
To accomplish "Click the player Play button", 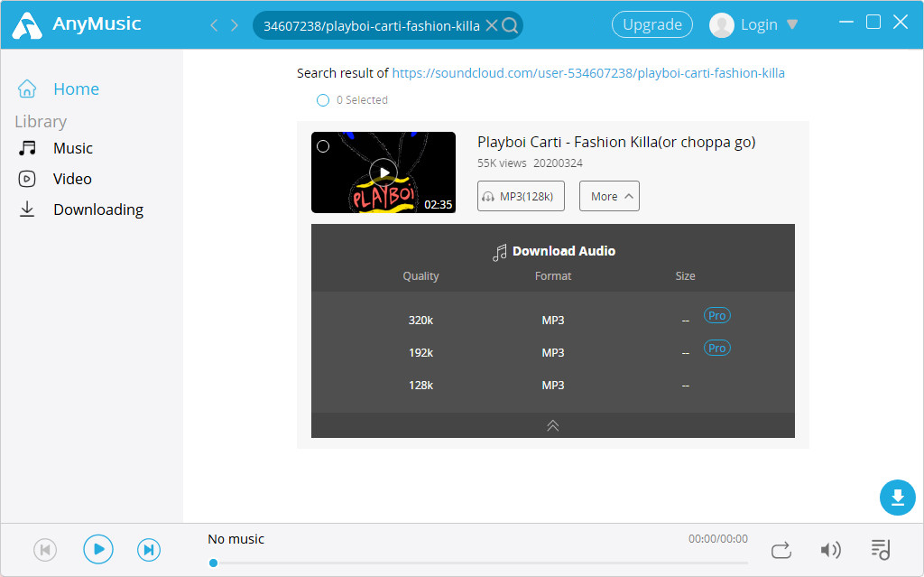I will pos(98,549).
